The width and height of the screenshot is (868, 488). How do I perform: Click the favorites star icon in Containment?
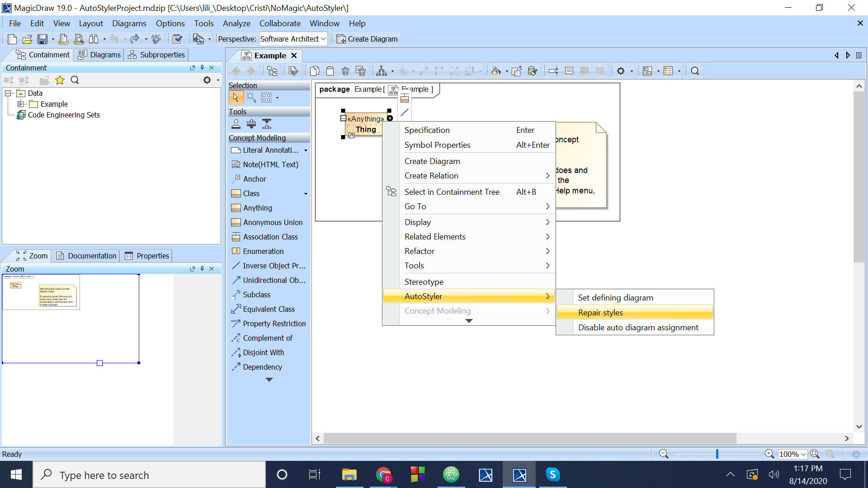coord(60,80)
